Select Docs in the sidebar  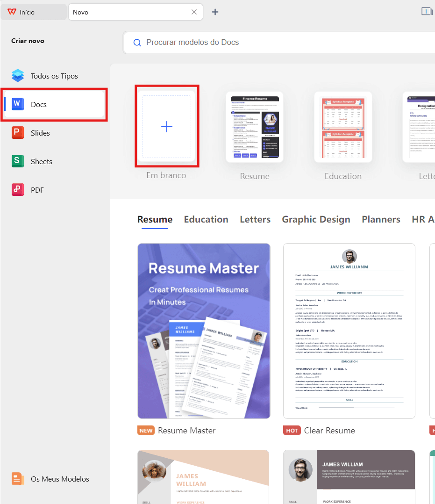coord(54,104)
